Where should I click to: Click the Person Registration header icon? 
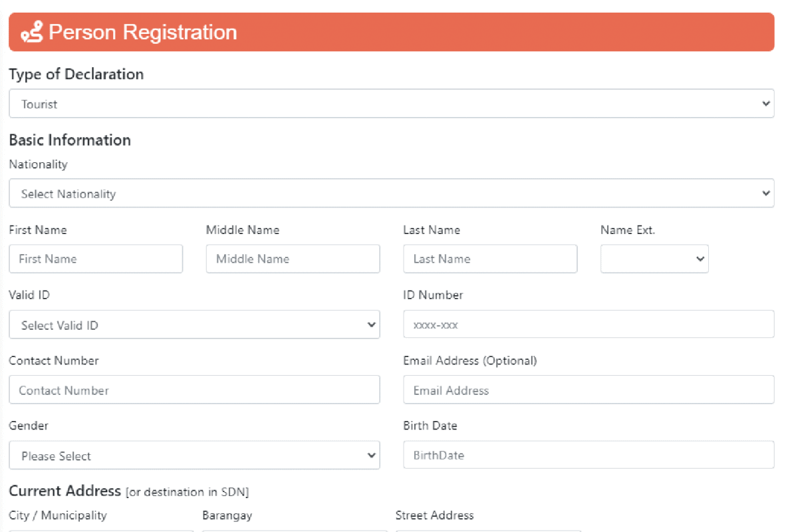point(32,32)
